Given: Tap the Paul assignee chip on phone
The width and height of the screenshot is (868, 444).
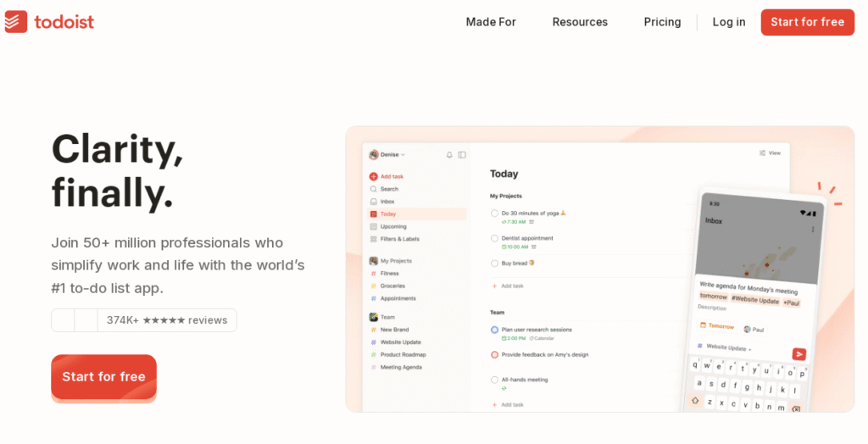Looking at the screenshot, I should coord(754,330).
